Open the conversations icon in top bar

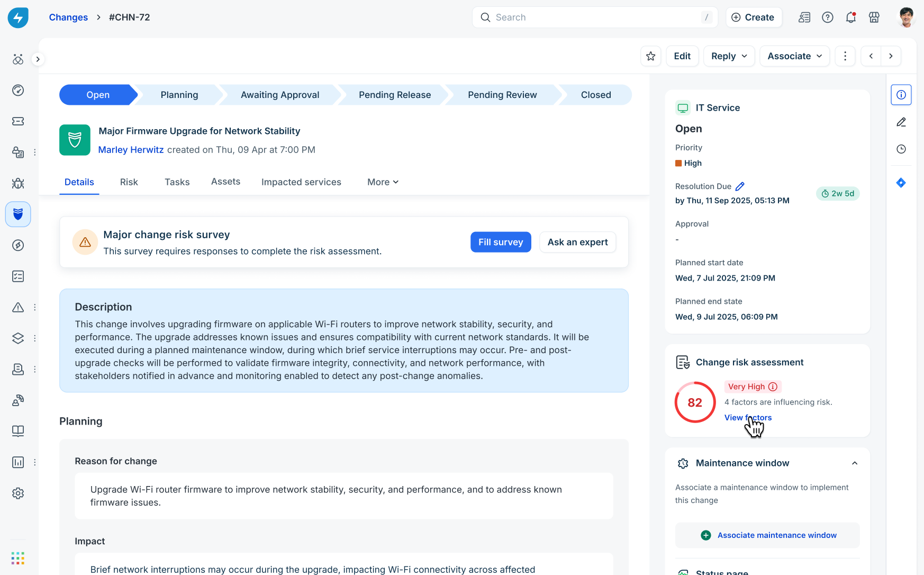804,17
